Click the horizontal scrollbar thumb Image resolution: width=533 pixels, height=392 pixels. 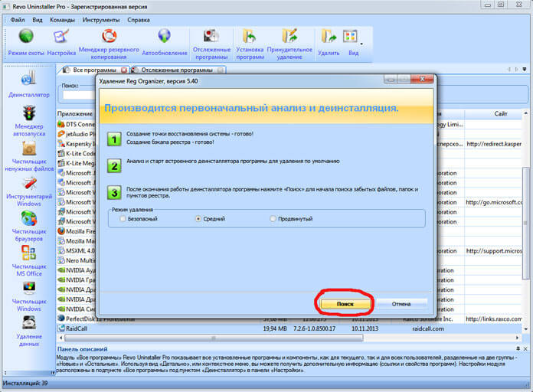coord(214,338)
